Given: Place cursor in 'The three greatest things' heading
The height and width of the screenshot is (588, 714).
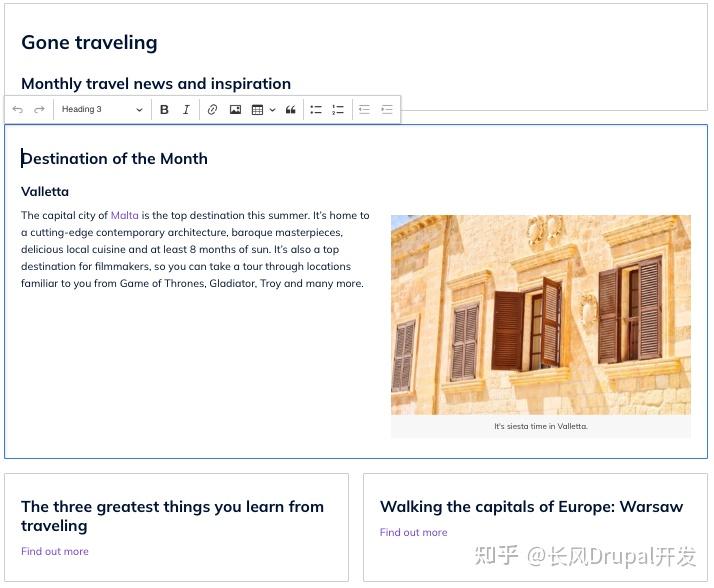Looking at the screenshot, I should [172, 516].
